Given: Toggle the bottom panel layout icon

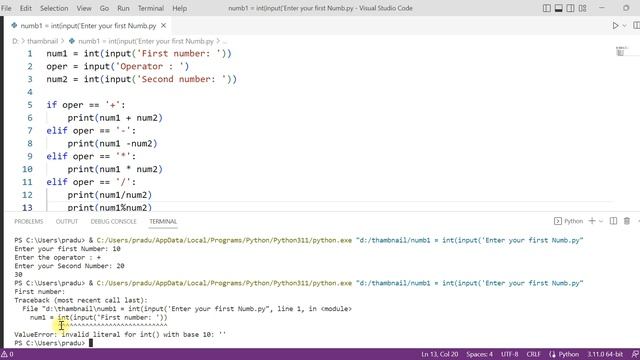Looking at the screenshot, I should click(x=558, y=8).
